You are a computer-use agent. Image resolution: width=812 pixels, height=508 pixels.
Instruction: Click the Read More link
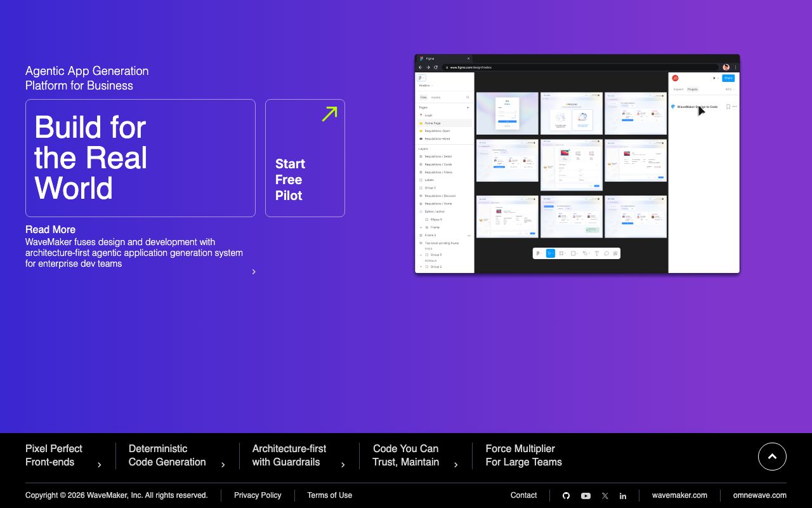point(50,229)
